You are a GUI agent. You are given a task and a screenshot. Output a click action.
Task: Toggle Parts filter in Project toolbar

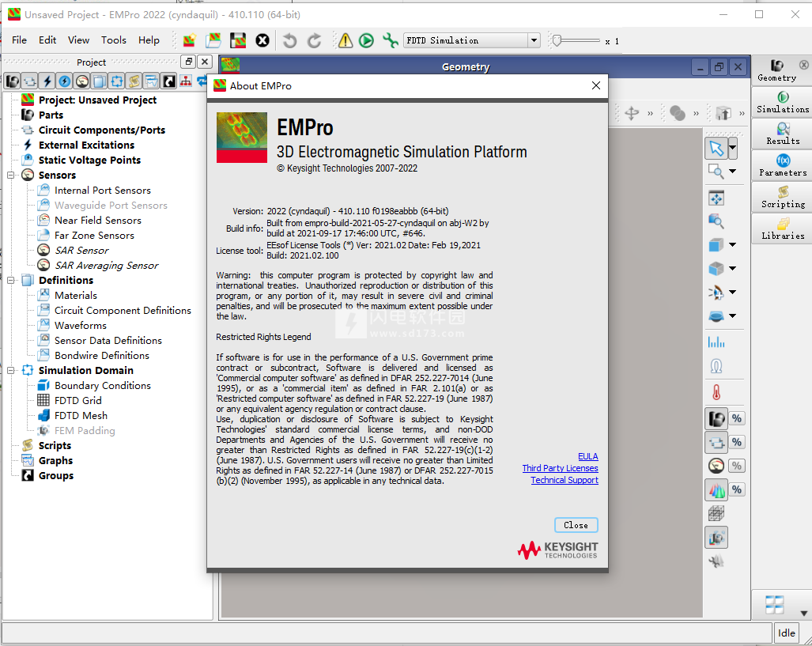pos(13,81)
